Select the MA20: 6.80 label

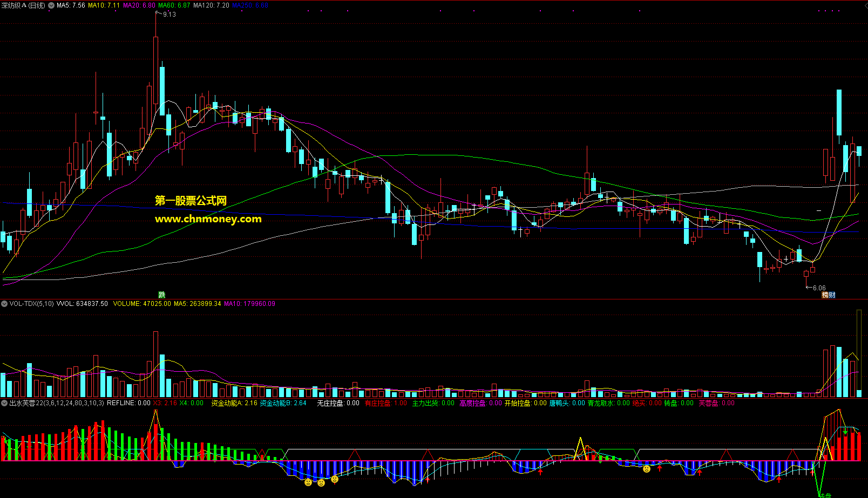pos(139,5)
